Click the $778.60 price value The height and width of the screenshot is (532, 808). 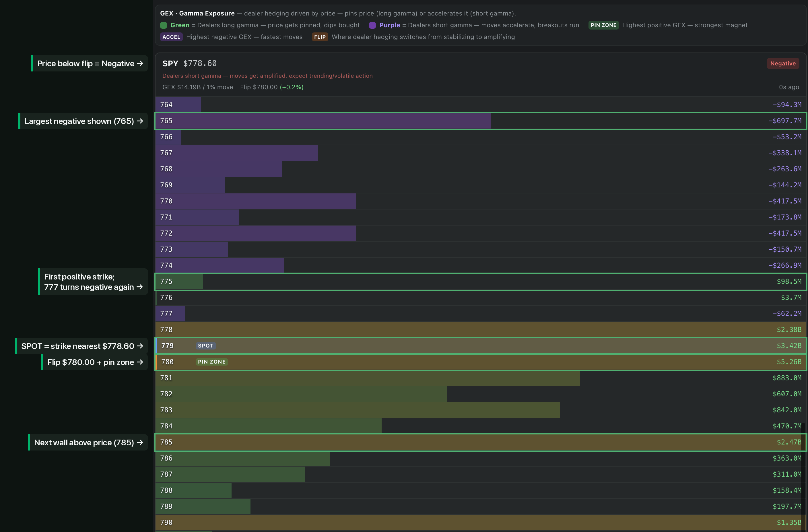click(x=200, y=63)
